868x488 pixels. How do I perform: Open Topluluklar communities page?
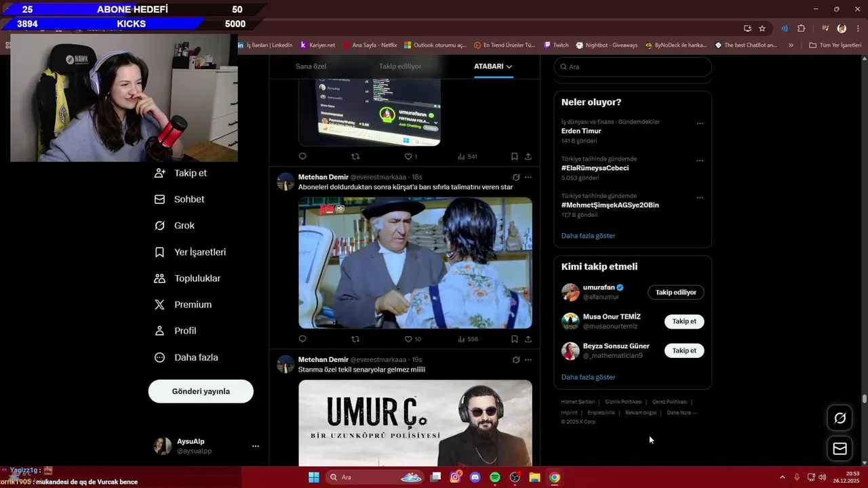coord(188,279)
